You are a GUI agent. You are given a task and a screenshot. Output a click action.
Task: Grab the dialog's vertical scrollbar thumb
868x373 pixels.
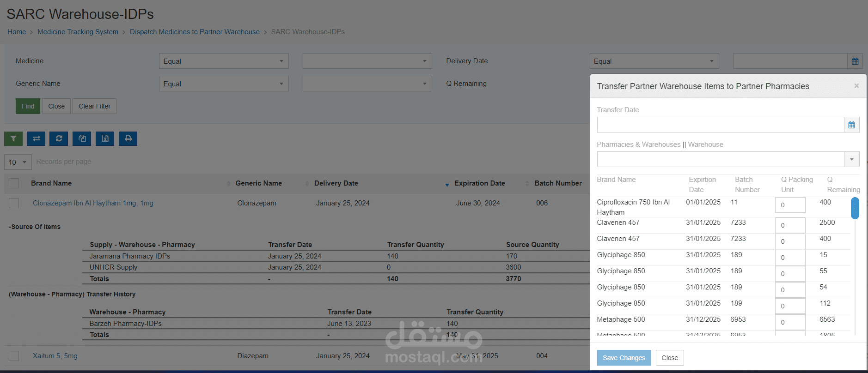coord(855,208)
